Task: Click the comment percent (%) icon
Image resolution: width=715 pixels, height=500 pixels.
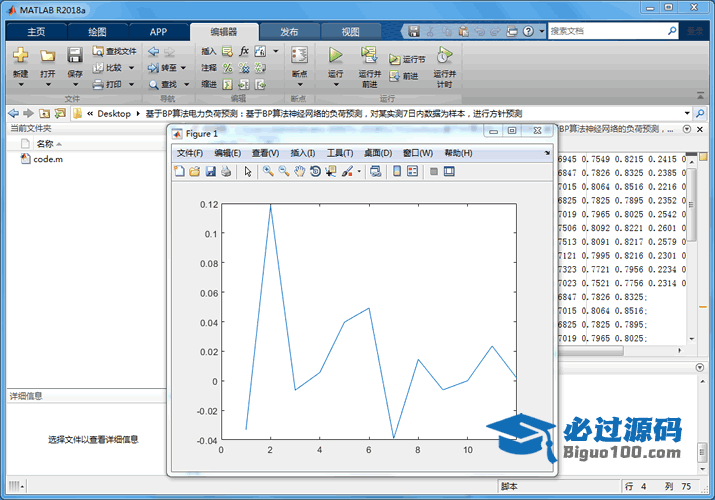Action: click(227, 68)
